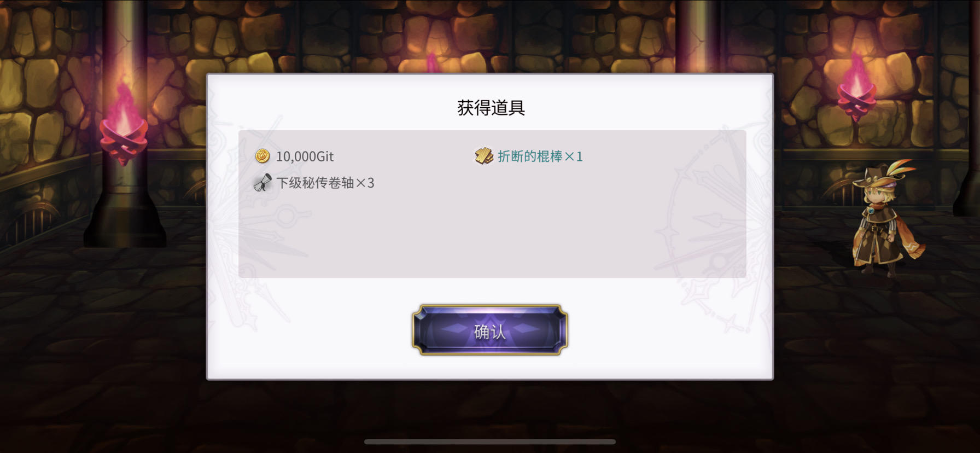Tap the hatted character sprite
Viewport: 980px width, 453px height.
[x=885, y=218]
